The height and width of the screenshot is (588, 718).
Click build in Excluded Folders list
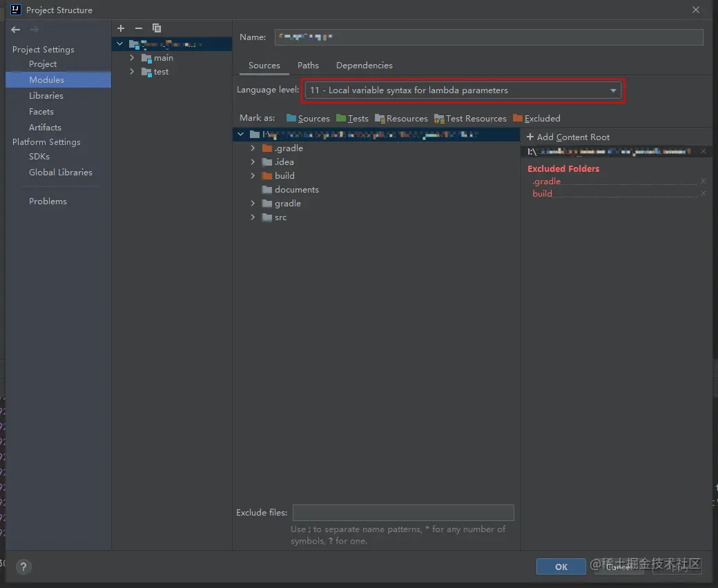click(x=542, y=193)
